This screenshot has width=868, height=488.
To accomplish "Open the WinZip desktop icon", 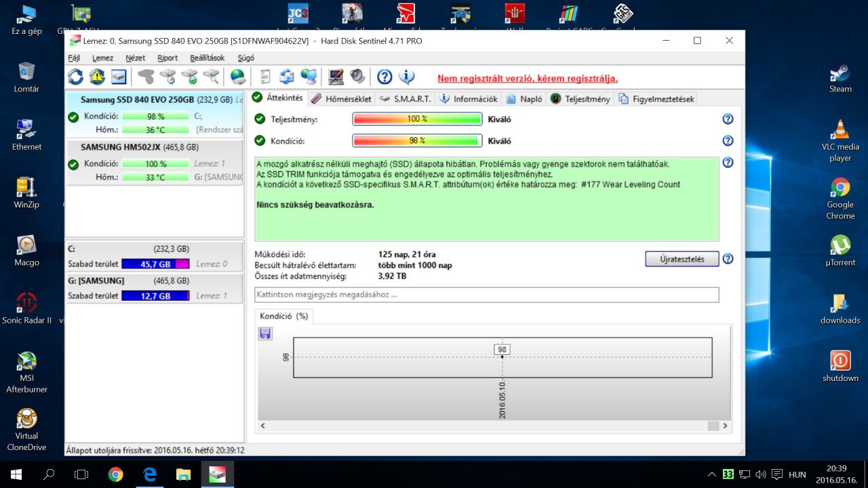I will [x=27, y=193].
